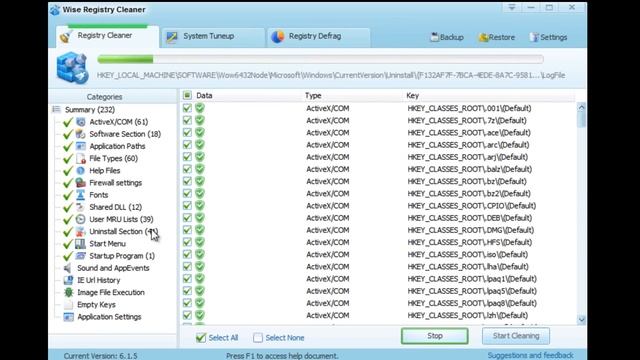Click the Uninstall Section category icon

[81, 231]
